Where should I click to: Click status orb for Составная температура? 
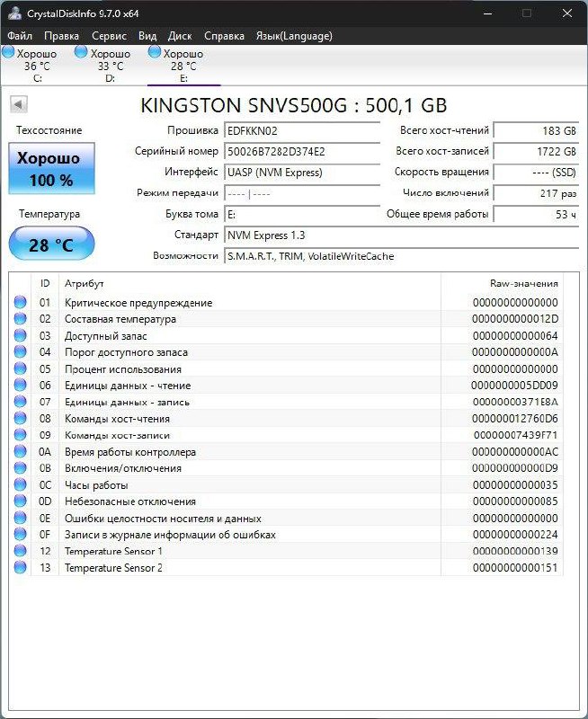coord(20,318)
